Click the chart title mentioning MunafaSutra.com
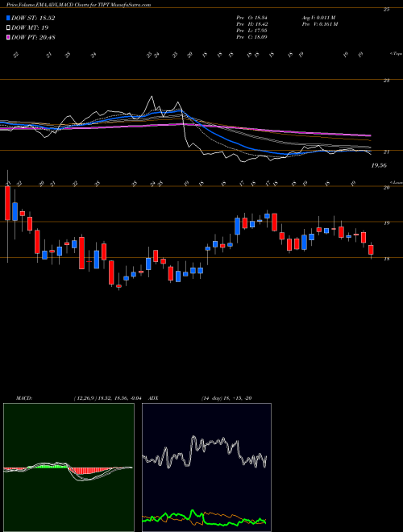The image size is (403, 532). (79, 5)
